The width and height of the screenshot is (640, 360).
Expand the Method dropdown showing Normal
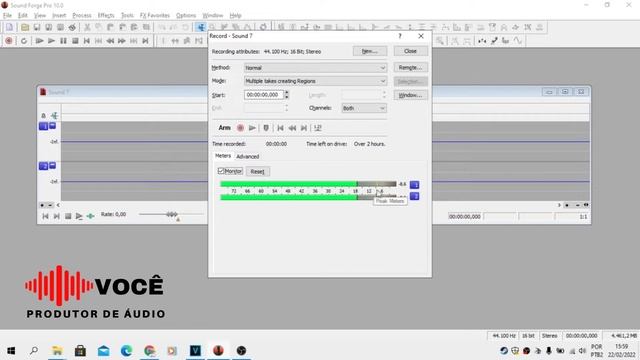[x=315, y=68]
